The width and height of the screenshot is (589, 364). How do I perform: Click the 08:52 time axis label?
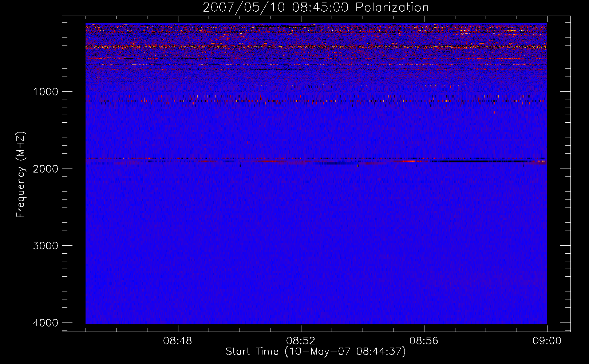click(301, 341)
